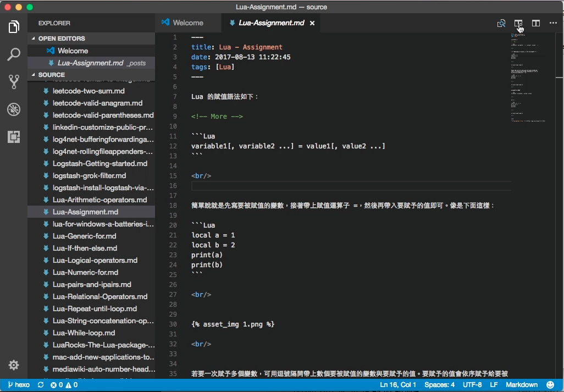This screenshot has width=564, height=392.
Task: Click the Explorer panel title
Action: point(54,23)
